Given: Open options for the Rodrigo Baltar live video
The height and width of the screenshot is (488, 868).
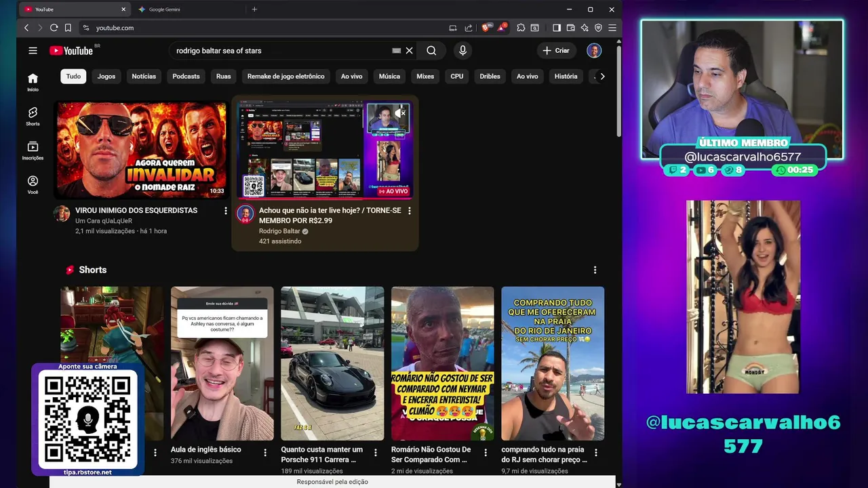Looking at the screenshot, I should coord(409,211).
